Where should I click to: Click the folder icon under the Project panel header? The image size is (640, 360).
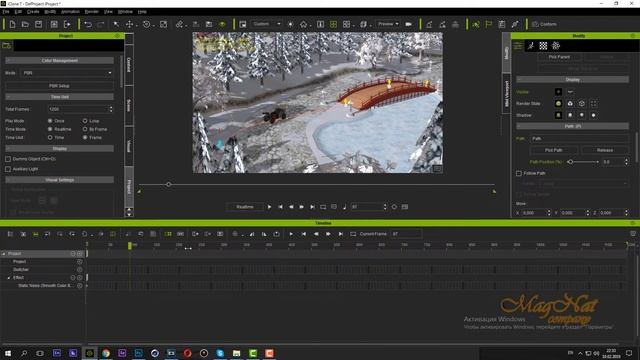coord(7,46)
